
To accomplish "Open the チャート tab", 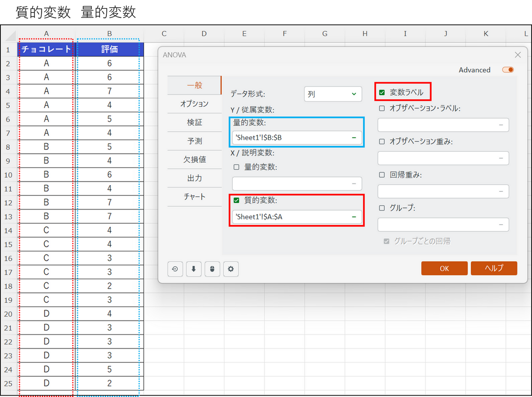I will 194,196.
